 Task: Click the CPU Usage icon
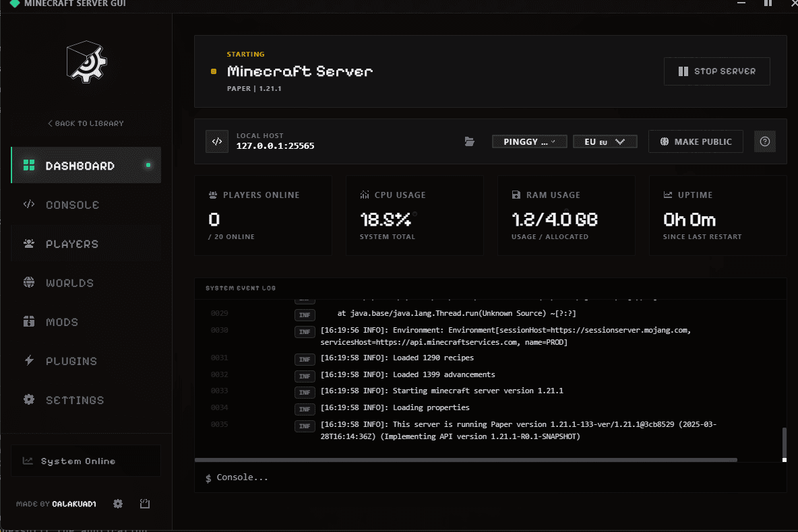coord(365,195)
